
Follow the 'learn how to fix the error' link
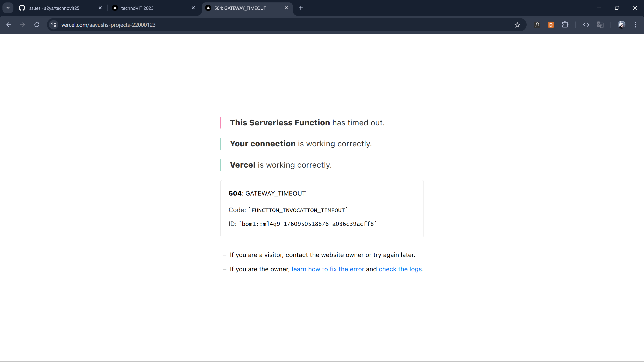click(328, 269)
